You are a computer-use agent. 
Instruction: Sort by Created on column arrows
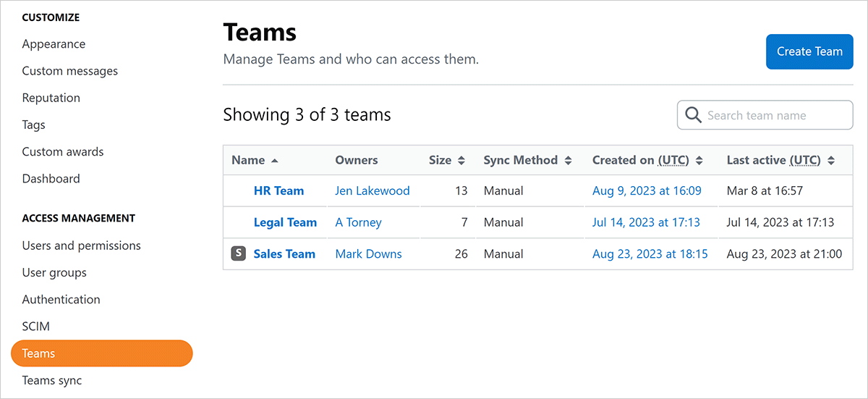699,161
